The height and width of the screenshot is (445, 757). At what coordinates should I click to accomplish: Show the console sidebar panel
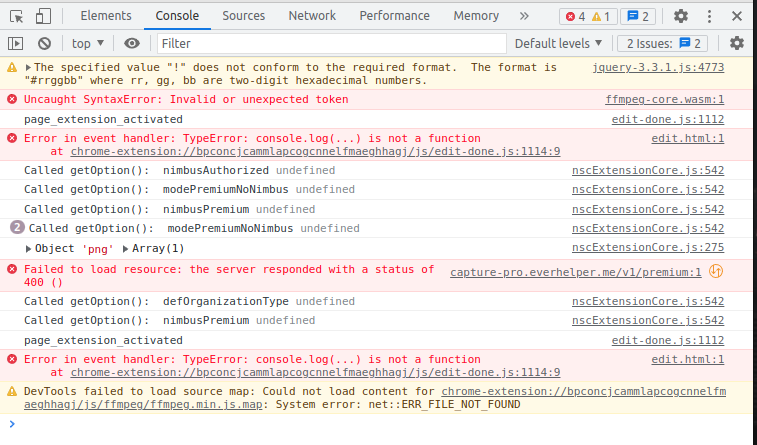[x=15, y=43]
